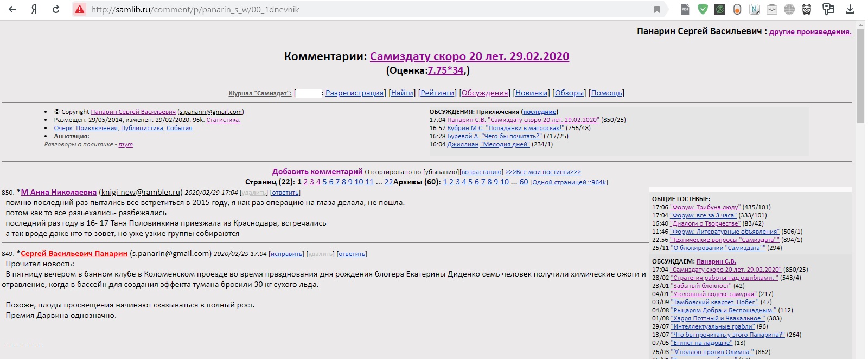868x359 pixels.
Task: Click the login input field near Разрегистрация
Action: coord(309,93)
